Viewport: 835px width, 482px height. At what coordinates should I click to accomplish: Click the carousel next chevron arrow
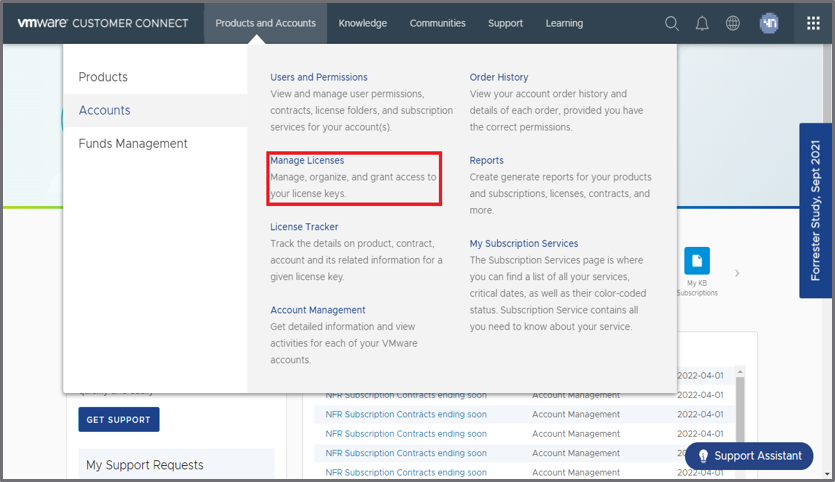coord(737,273)
